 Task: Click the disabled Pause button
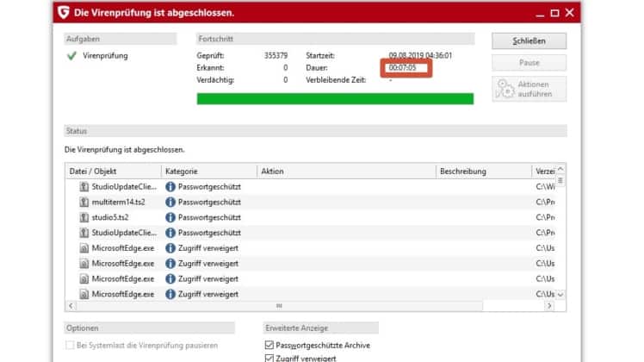529,63
